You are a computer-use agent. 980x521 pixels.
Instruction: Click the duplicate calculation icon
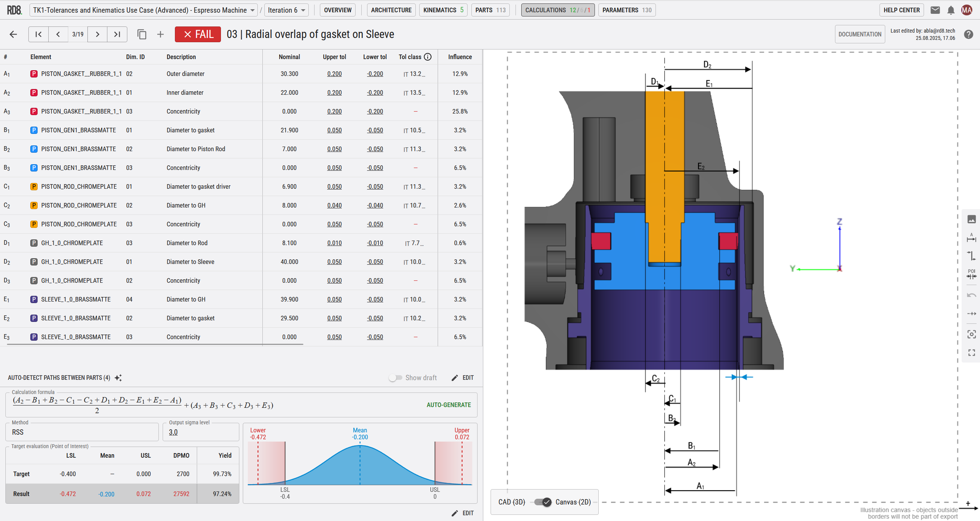tap(142, 35)
